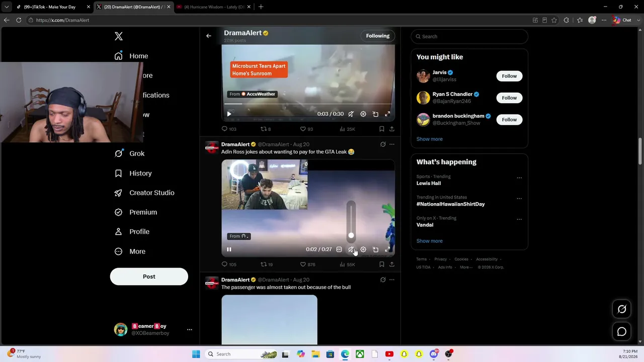644x362 pixels.
Task: Launch Xbox from the taskbar
Action: click(x=360, y=354)
